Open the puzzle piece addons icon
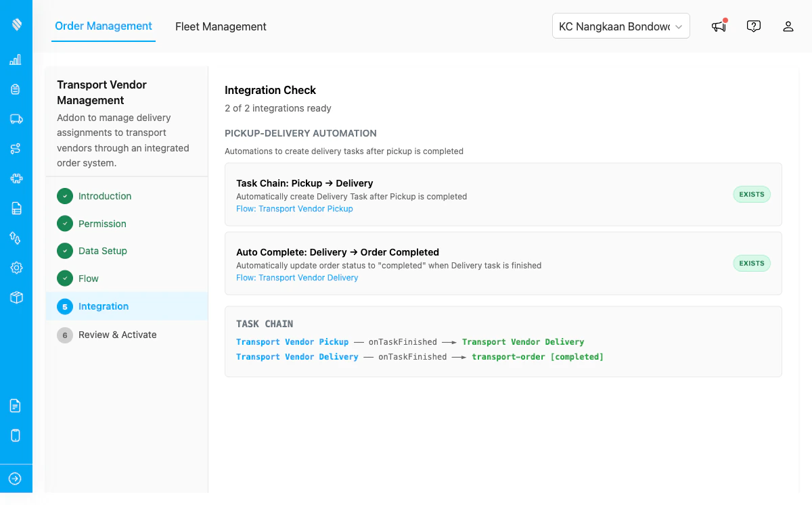Viewport: 812px width, 505px height. pyautogui.click(x=16, y=178)
